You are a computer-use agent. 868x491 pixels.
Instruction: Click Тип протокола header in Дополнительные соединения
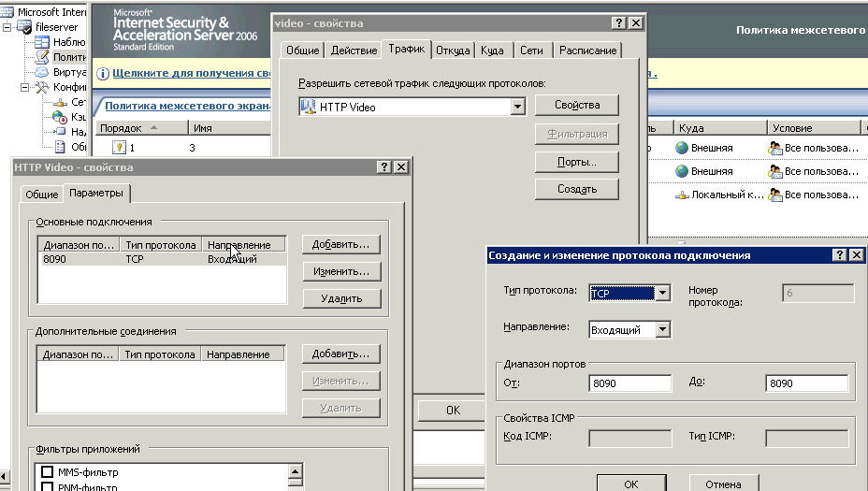[159, 354]
